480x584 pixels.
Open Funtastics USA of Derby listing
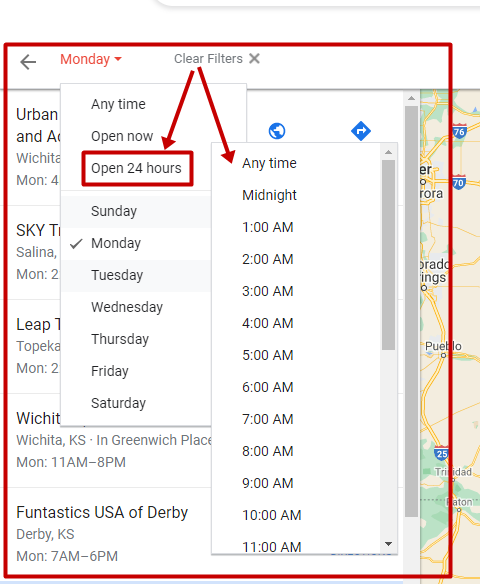click(x=102, y=512)
